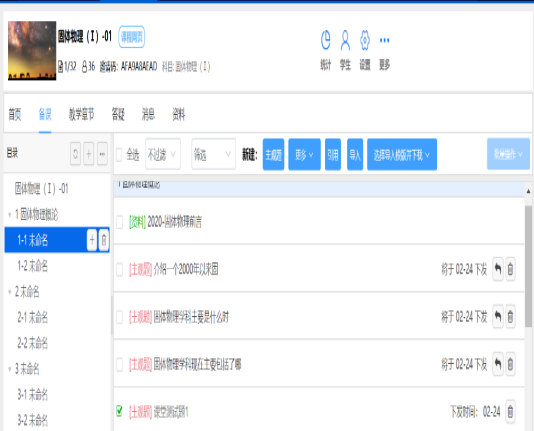This screenshot has height=431, width=534.
Task: Open the 统计 statistics icon
Action: 326,40
